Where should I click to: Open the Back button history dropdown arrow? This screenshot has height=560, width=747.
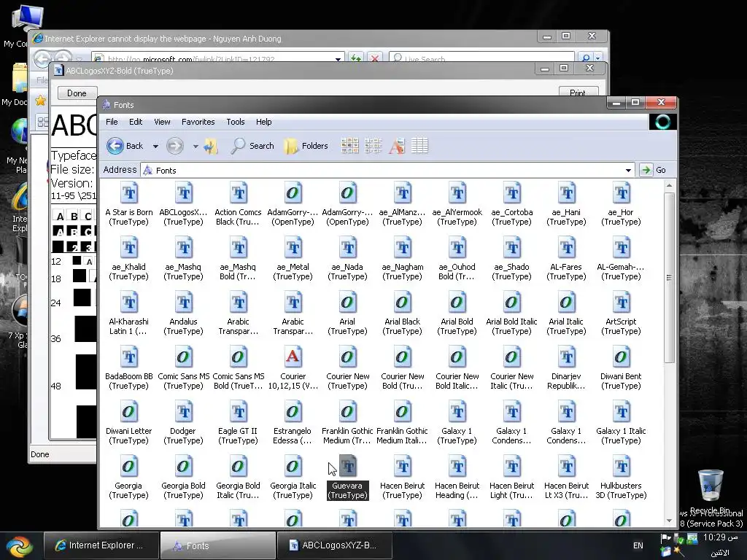tap(155, 146)
